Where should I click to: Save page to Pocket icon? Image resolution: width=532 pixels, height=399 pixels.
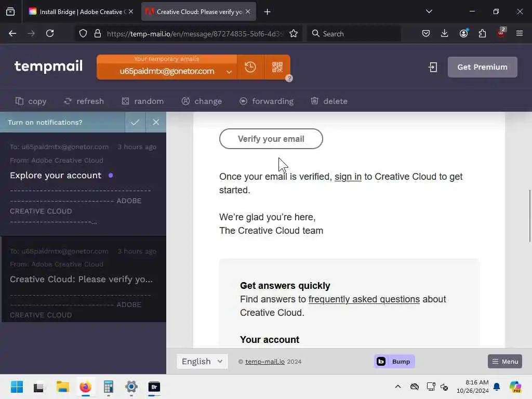pos(426,33)
